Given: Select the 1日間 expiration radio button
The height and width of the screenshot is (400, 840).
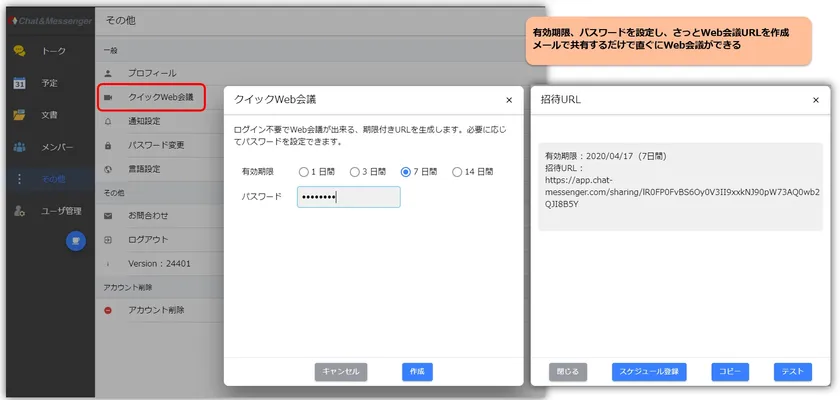Looking at the screenshot, I should click(x=303, y=172).
